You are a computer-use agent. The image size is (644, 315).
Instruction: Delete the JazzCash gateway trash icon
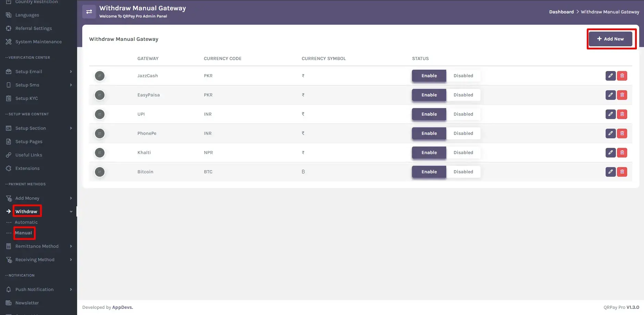pos(622,76)
